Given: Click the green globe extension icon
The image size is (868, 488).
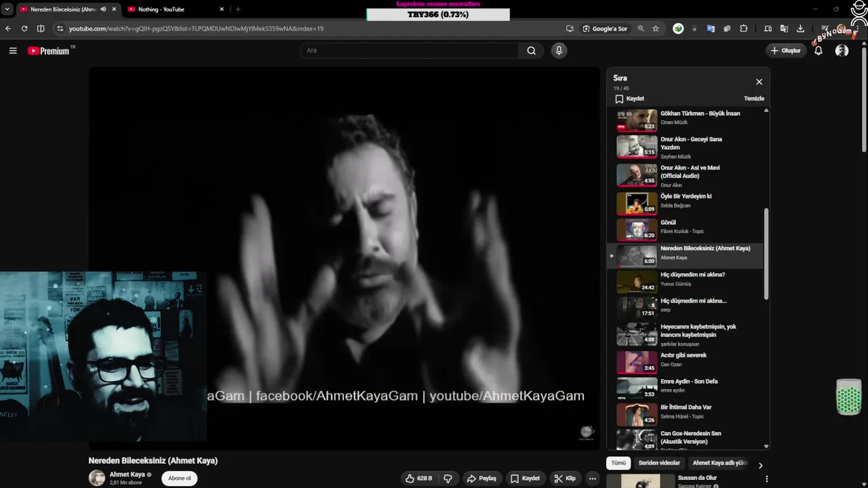Looking at the screenshot, I should pos(678,28).
